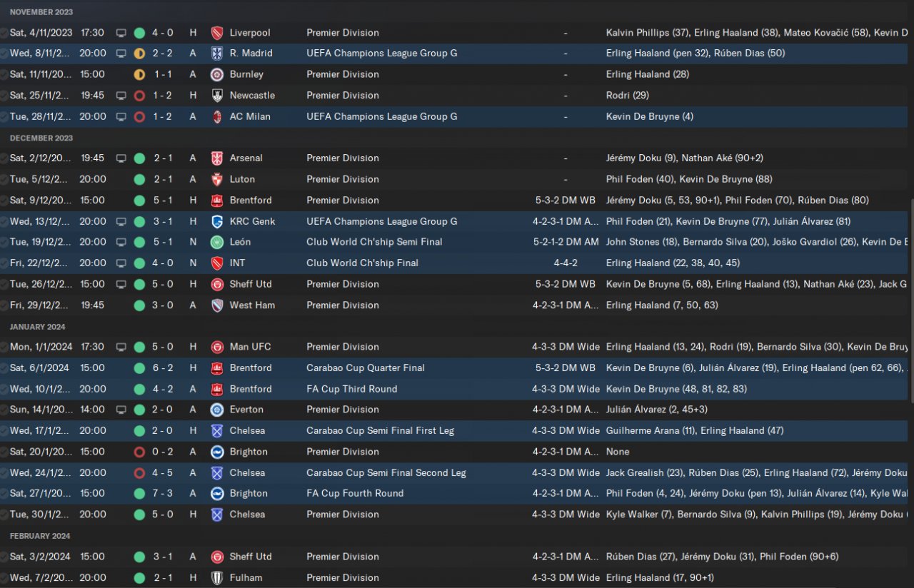Select the Luton club crest
This screenshot has width=914, height=588.
(x=217, y=179)
